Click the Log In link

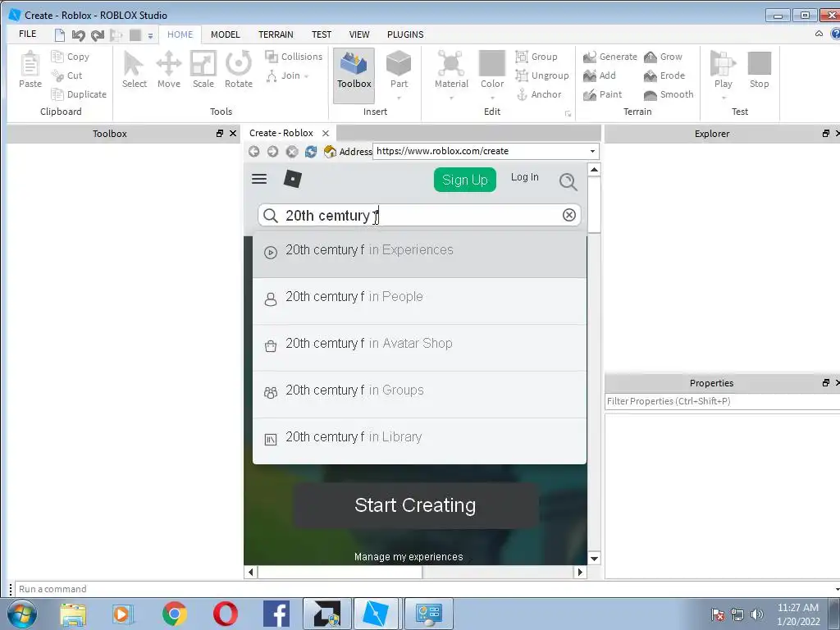pyautogui.click(x=524, y=177)
